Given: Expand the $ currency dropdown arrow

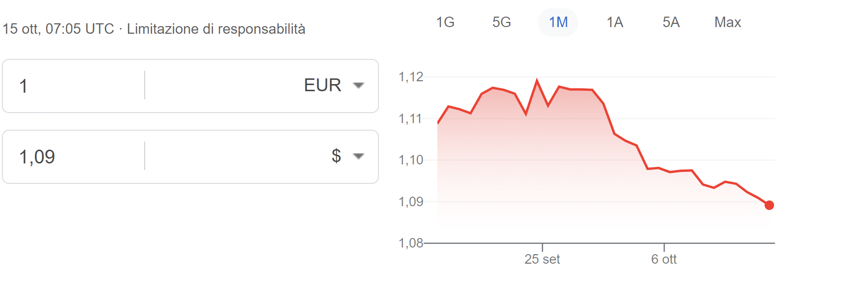Looking at the screenshot, I should pos(359,156).
